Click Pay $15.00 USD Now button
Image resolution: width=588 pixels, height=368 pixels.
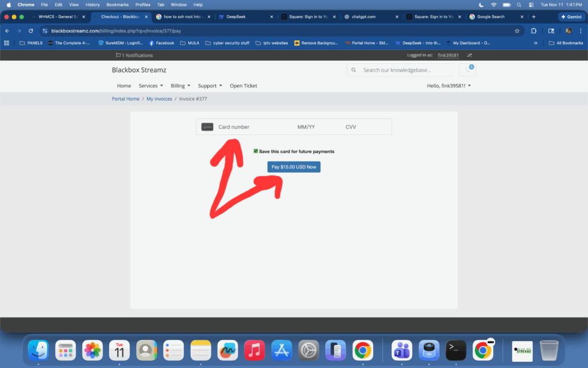tap(293, 167)
